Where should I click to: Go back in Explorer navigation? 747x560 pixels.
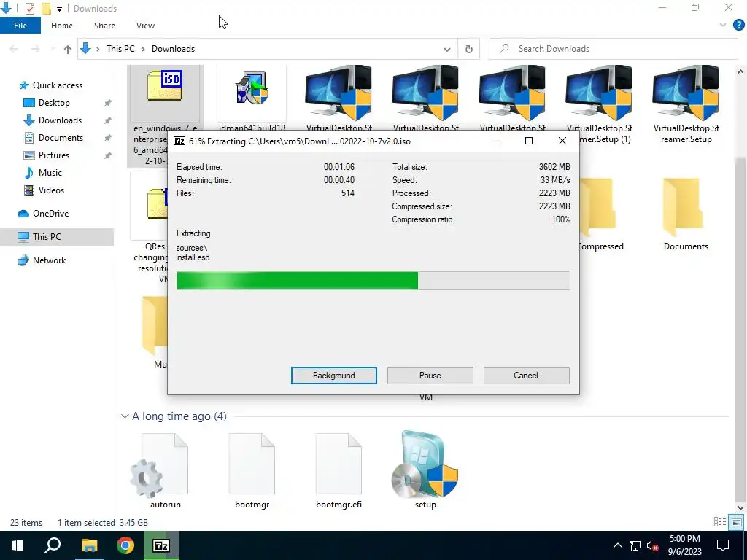(x=14, y=49)
